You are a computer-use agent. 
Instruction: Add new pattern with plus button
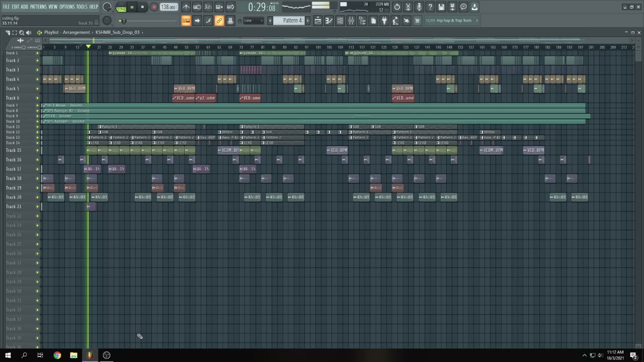pos(308,21)
